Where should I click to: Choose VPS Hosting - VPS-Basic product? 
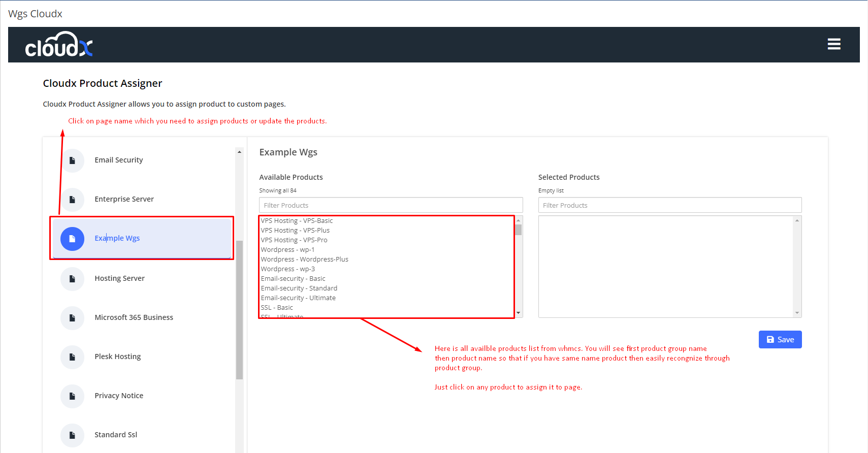coord(297,221)
